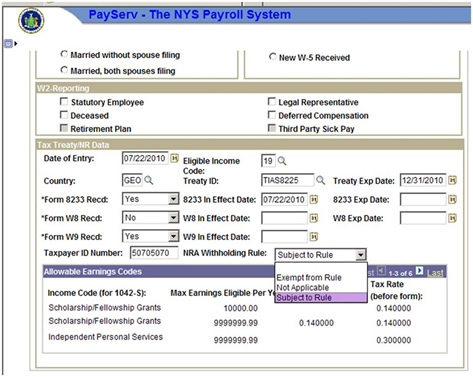The width and height of the screenshot is (473, 377).
Task: Click empty 8233 Exp Date field
Action: 423,199
